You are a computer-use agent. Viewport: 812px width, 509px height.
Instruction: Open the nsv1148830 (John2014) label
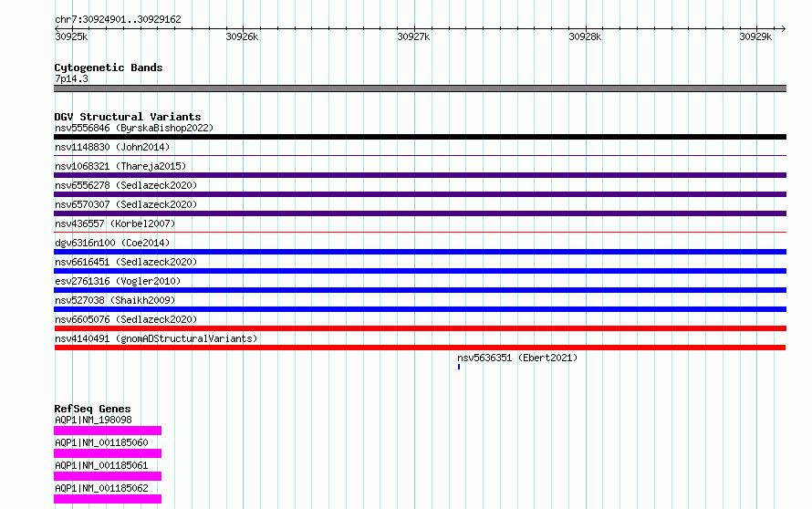click(x=112, y=147)
